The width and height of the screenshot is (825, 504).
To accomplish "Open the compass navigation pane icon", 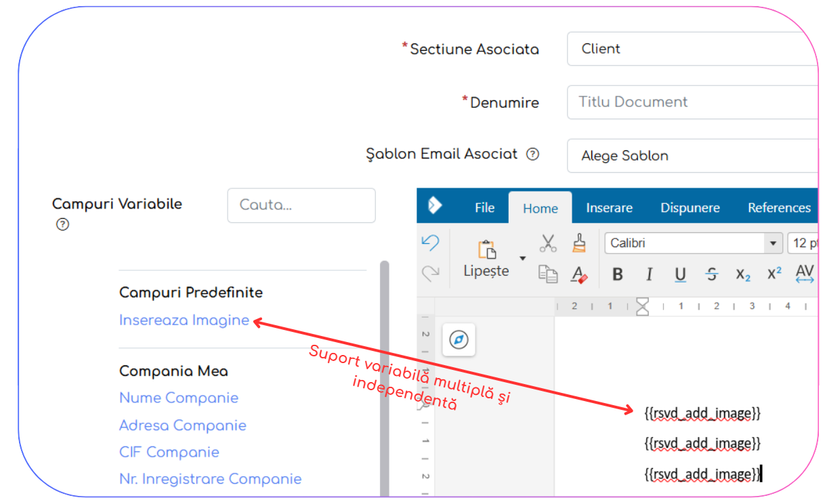I will [x=459, y=339].
